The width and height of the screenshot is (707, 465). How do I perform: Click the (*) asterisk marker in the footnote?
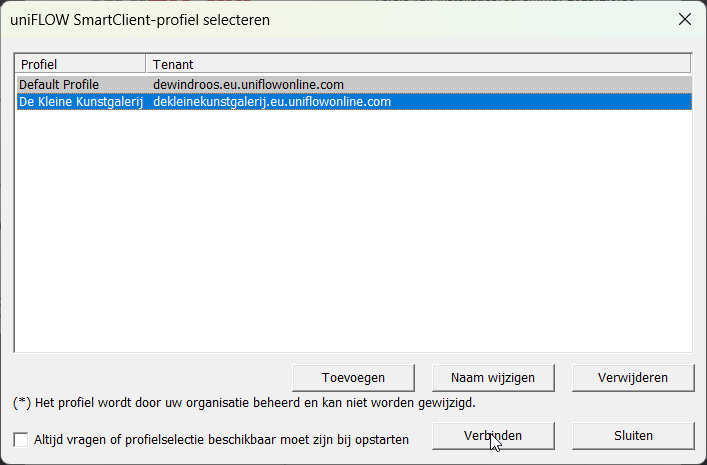(22, 403)
